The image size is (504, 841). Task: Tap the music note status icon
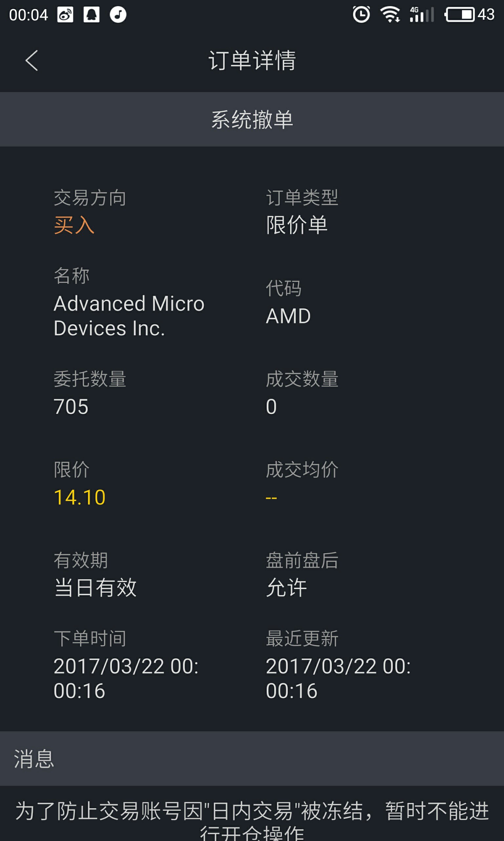point(118,14)
